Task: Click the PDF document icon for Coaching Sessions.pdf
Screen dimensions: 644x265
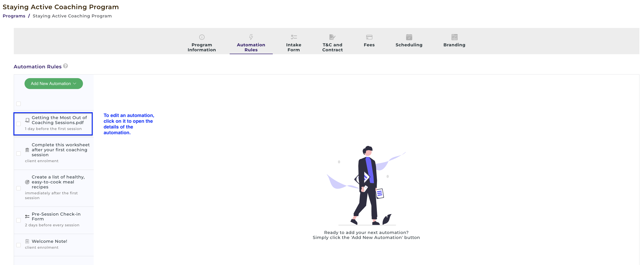Action: pyautogui.click(x=27, y=120)
